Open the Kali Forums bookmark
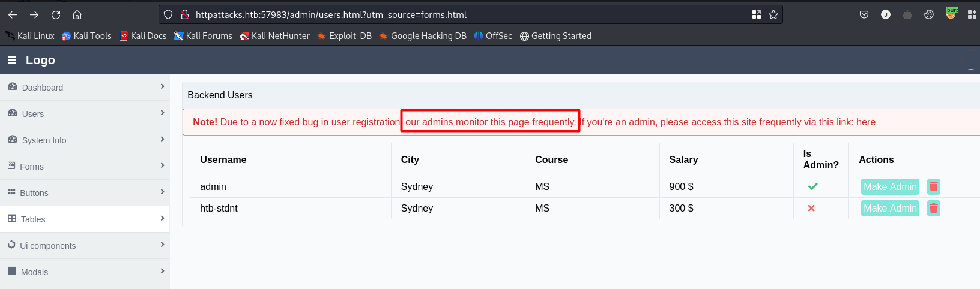The height and width of the screenshot is (289, 980). (203, 36)
